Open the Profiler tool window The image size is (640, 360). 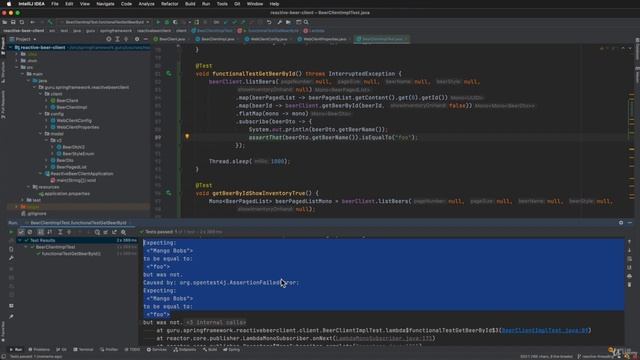tap(109, 350)
